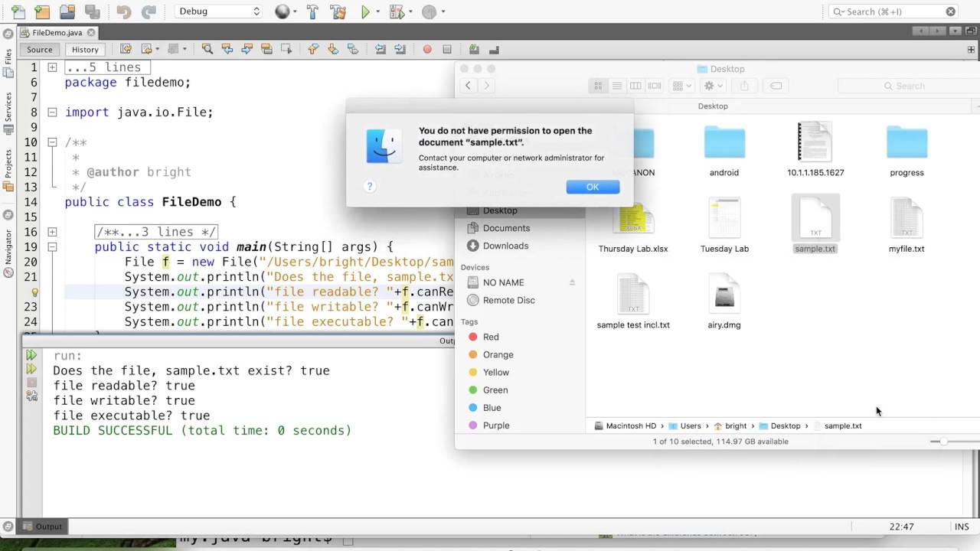This screenshot has width=980, height=551.
Task: Expand the folded code at line 1
Action: [52, 67]
